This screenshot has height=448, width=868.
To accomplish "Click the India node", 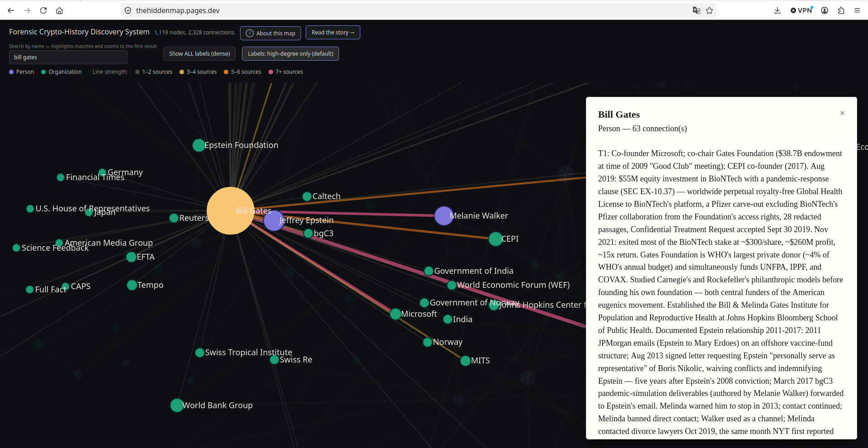I will 448,319.
